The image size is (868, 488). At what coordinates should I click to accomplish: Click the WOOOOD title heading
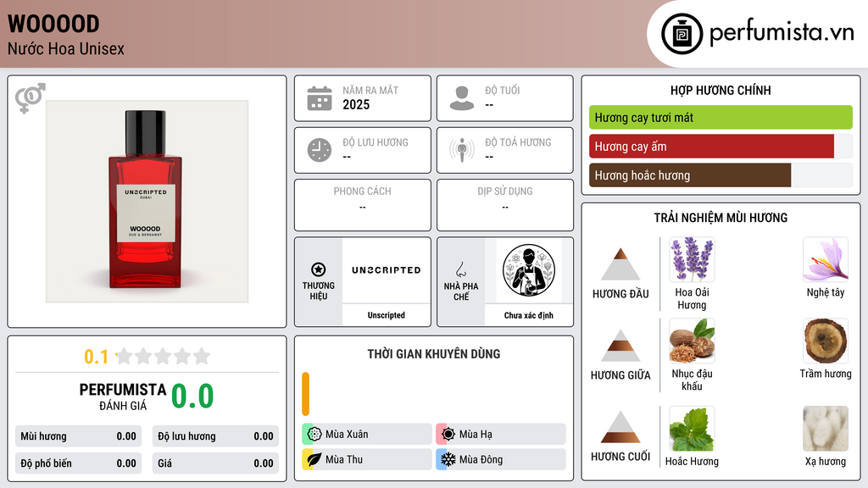point(53,24)
